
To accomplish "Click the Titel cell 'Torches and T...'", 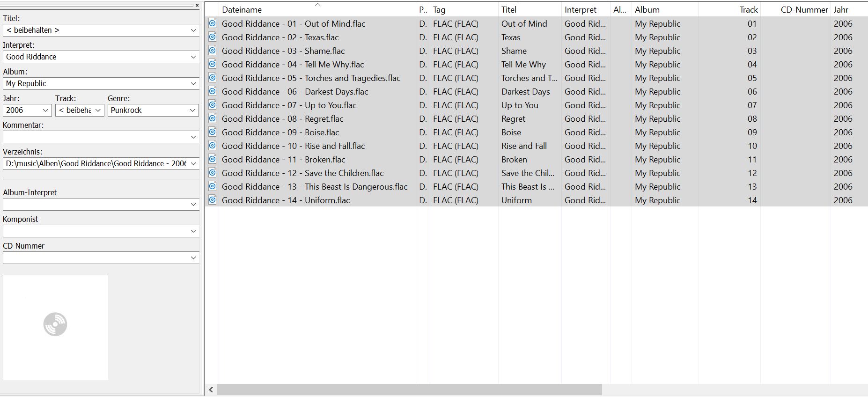I will click(530, 78).
